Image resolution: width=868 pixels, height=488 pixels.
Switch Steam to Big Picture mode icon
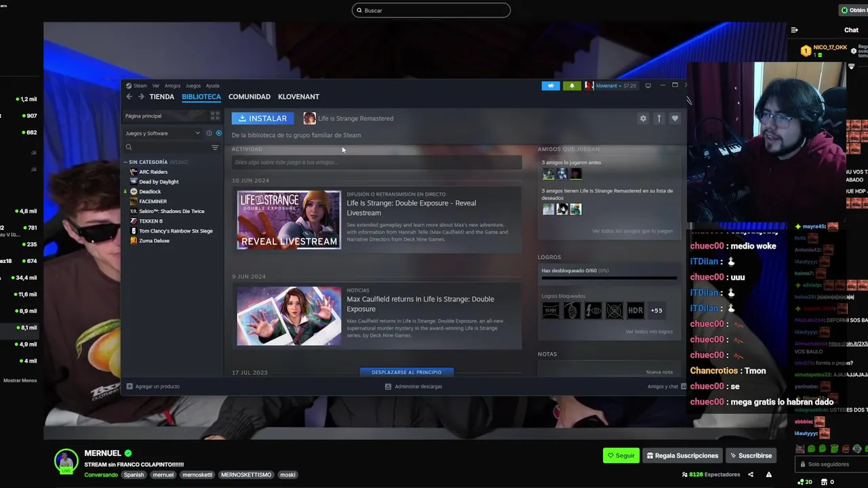(648, 86)
